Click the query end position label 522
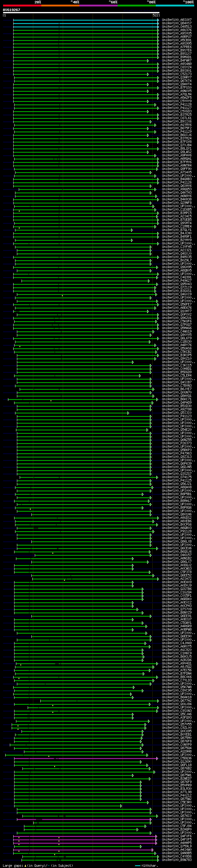The width and height of the screenshot is (197, 868). 155,15
